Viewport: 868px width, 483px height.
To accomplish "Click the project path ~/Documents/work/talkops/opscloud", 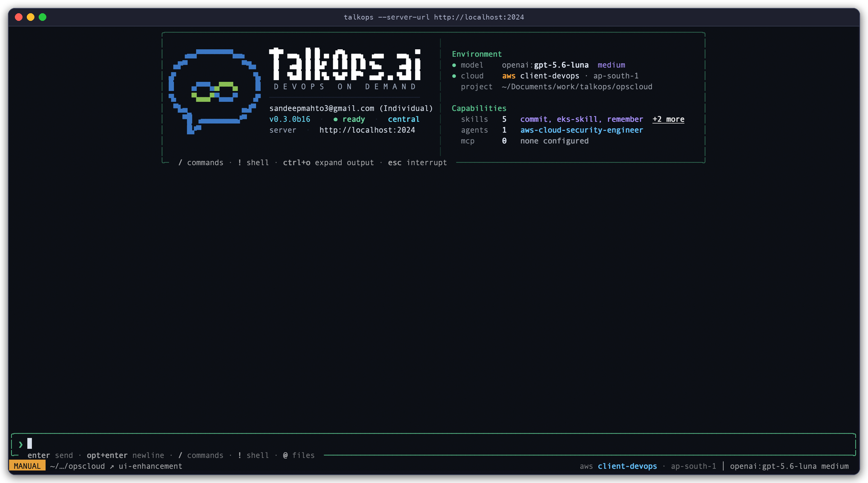I will (577, 87).
